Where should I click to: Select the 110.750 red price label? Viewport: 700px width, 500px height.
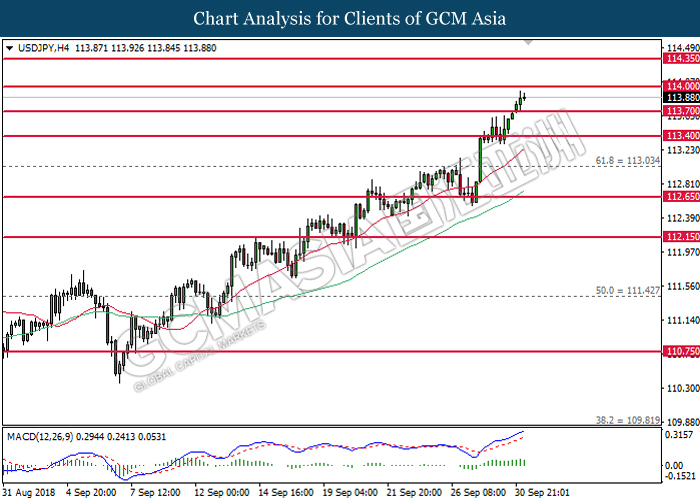pyautogui.click(x=681, y=351)
